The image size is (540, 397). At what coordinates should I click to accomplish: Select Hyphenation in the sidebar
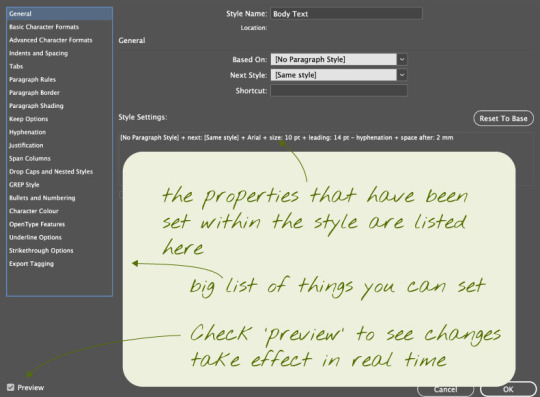[27, 132]
